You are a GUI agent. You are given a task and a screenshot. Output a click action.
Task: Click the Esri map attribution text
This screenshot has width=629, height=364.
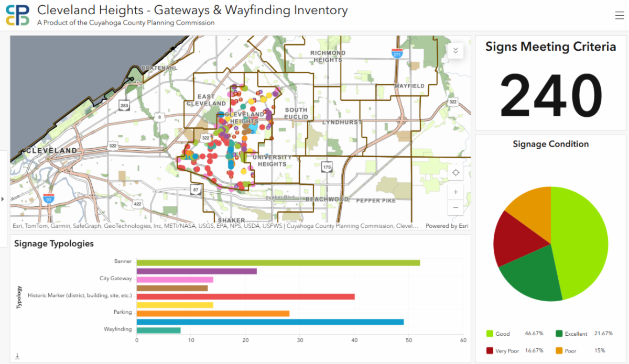coord(105,226)
